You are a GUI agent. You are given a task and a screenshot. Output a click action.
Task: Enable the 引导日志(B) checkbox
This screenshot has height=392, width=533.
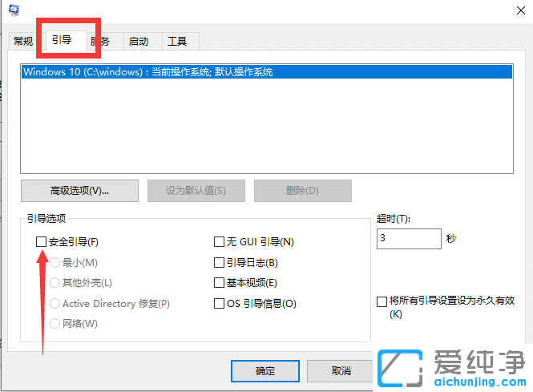[x=220, y=262]
